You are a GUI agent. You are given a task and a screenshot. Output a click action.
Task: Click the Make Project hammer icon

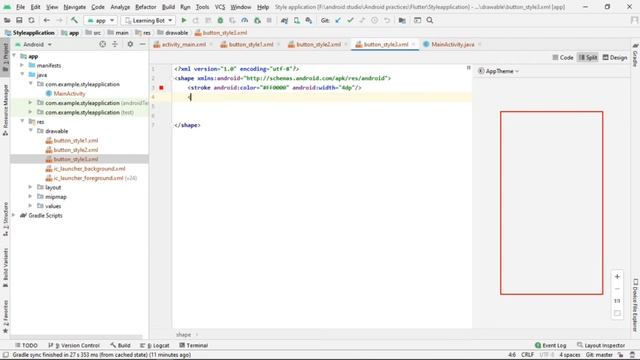pyautogui.click(x=74, y=20)
